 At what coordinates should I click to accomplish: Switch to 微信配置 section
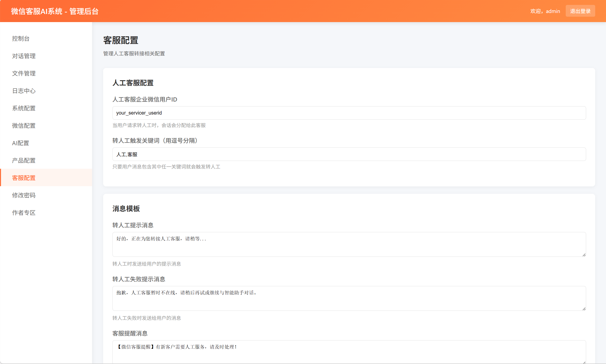click(x=24, y=126)
